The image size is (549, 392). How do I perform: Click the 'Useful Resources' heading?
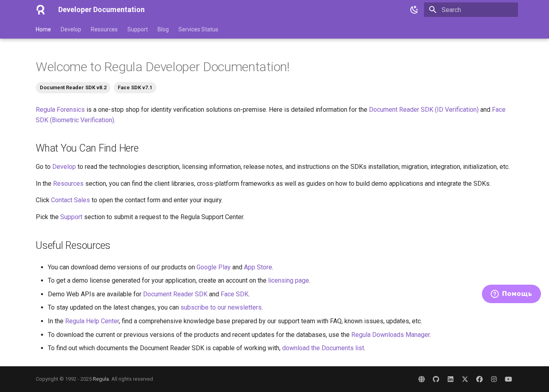pyautogui.click(x=73, y=245)
